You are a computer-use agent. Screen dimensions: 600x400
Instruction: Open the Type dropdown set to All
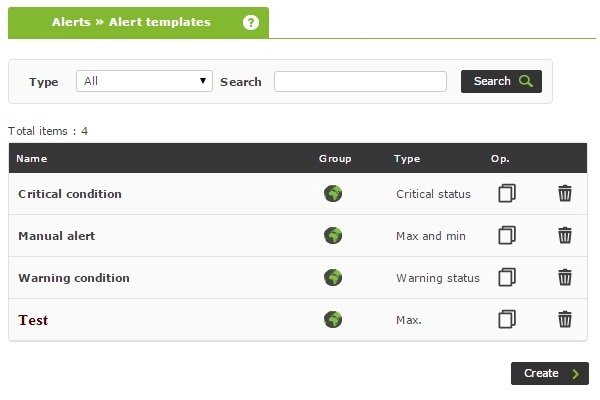tap(144, 81)
